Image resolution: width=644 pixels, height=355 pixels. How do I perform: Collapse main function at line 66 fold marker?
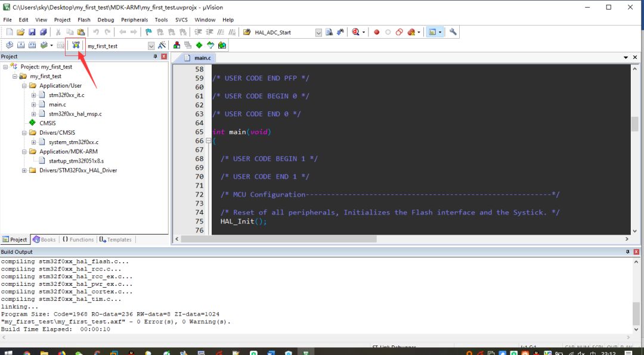point(208,141)
